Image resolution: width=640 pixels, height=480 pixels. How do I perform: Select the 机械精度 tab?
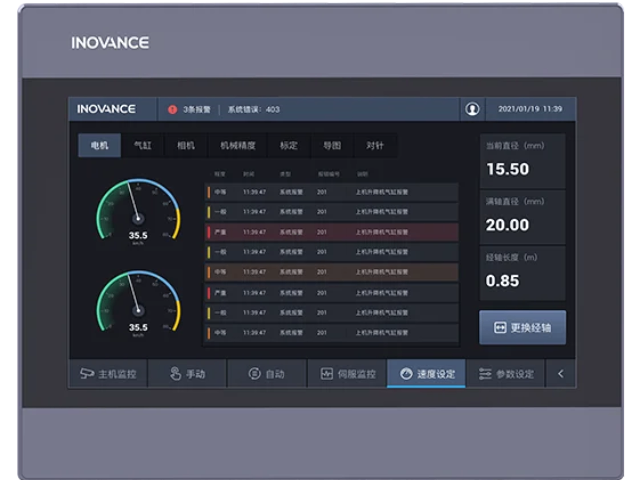pos(238,145)
